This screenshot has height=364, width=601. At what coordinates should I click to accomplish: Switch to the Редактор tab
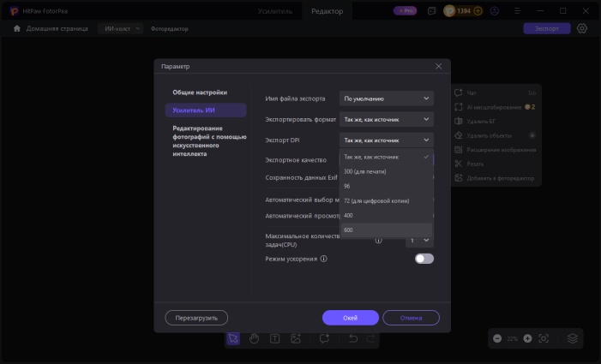coord(327,11)
